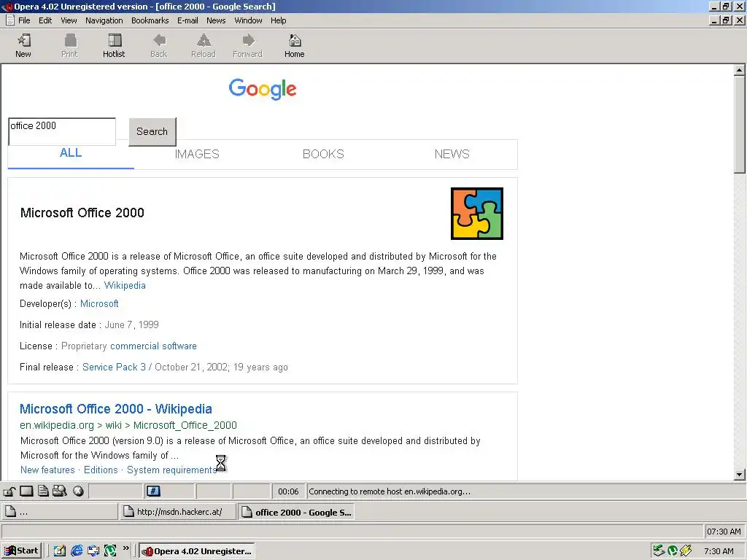Image resolution: width=747 pixels, height=560 pixels.
Task: Click the Google logo
Action: (263, 89)
